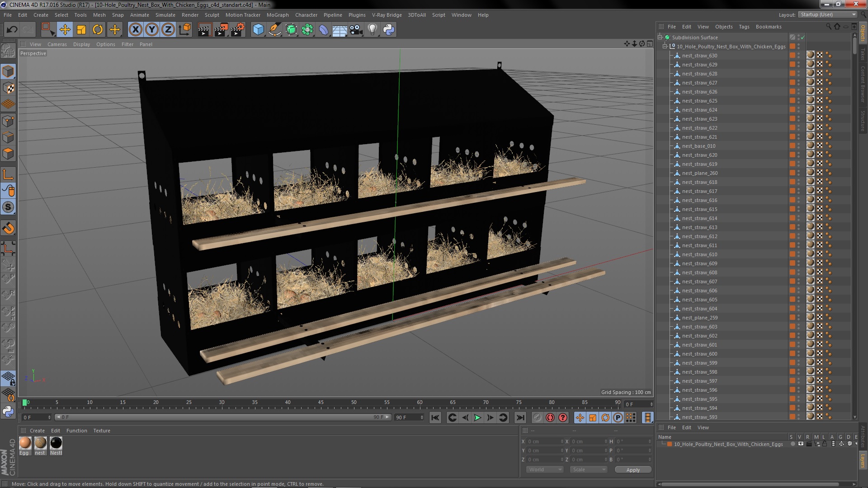Open the spline Pen tool
The width and height of the screenshot is (868, 488).
274,30
